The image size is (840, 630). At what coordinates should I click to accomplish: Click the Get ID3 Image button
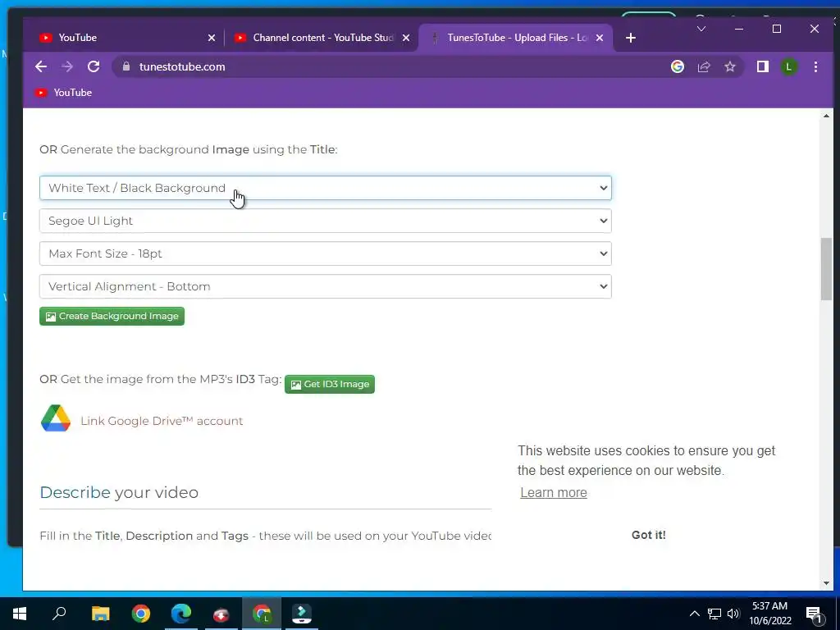330,384
